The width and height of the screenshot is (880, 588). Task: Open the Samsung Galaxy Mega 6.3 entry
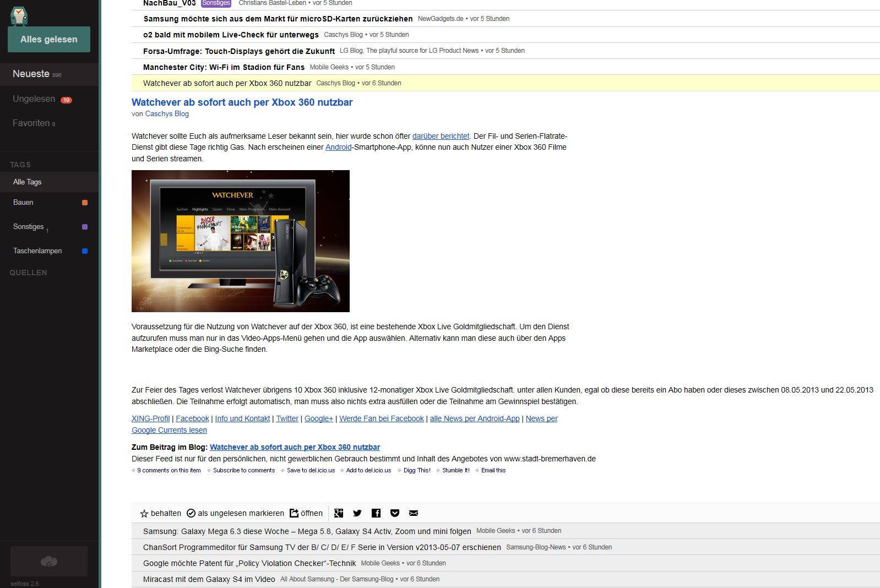(x=506, y=531)
